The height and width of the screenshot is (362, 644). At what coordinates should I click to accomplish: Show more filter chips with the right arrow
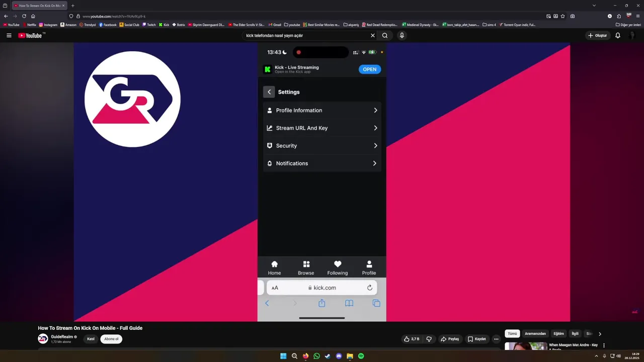[600, 334]
